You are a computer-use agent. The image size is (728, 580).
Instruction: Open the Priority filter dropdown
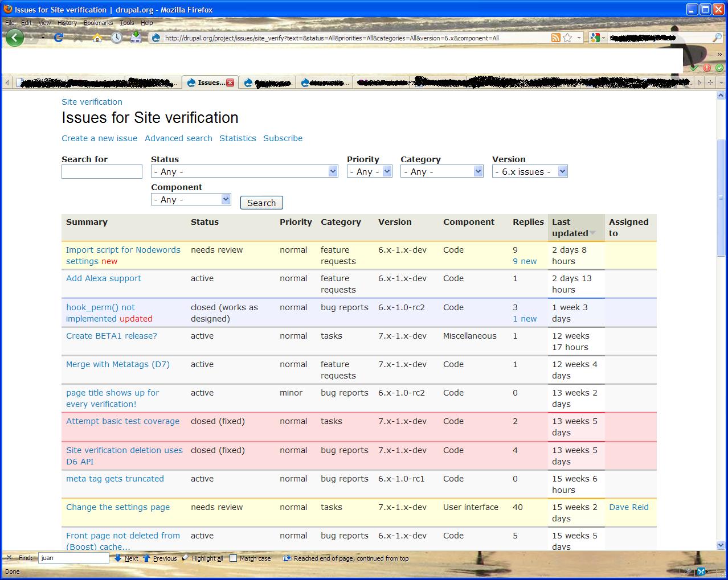tap(370, 171)
